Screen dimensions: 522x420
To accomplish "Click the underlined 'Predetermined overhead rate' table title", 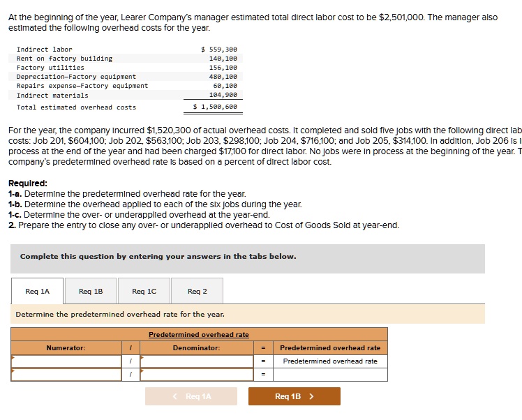I will pos(199,334).
